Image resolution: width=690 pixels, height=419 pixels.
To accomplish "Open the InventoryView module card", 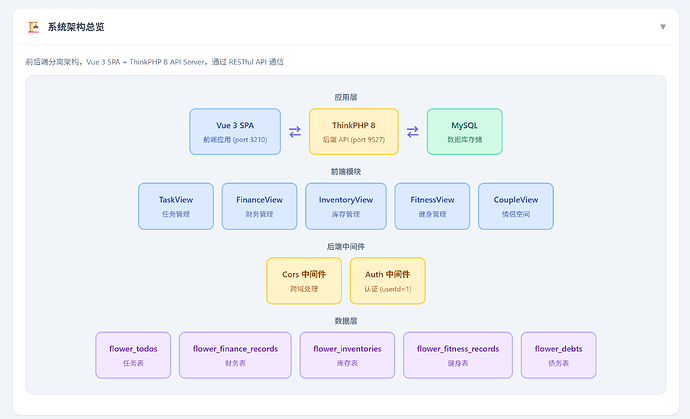I will tap(346, 206).
